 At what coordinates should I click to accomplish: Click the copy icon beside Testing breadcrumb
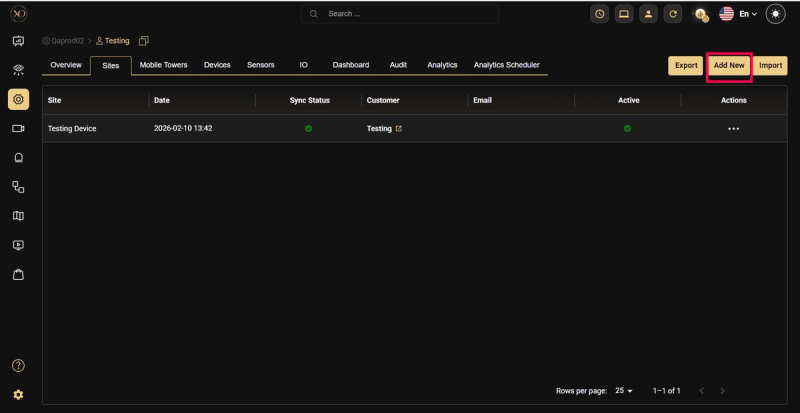pos(144,41)
